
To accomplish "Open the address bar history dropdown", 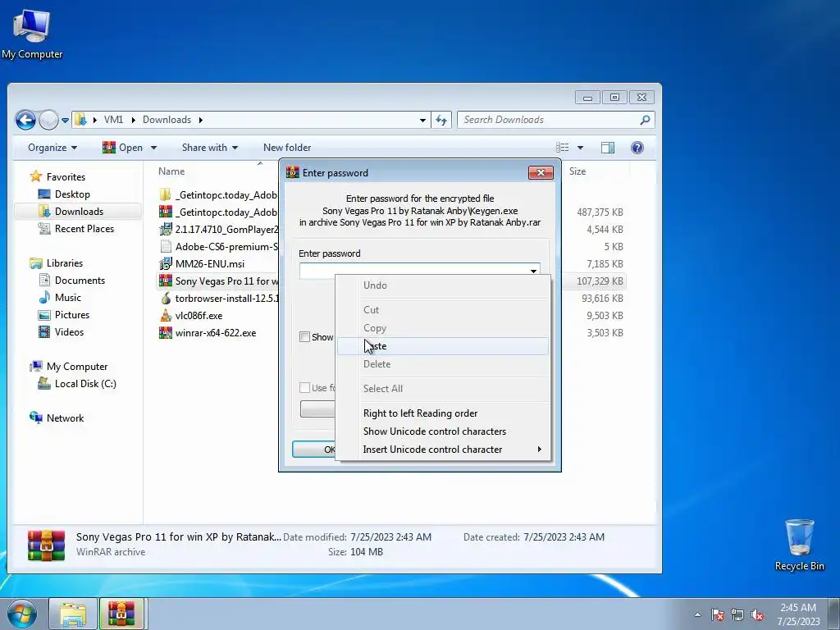I will (422, 120).
